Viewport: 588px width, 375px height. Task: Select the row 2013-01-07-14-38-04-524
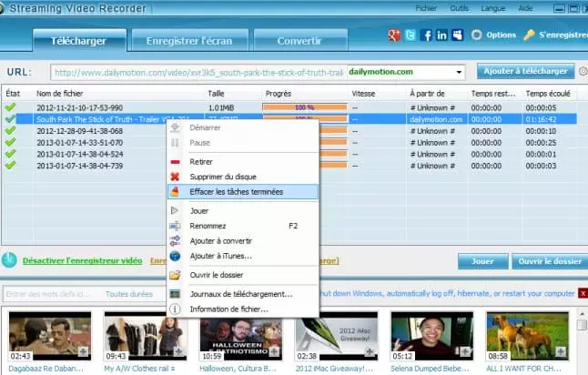[x=289, y=154]
